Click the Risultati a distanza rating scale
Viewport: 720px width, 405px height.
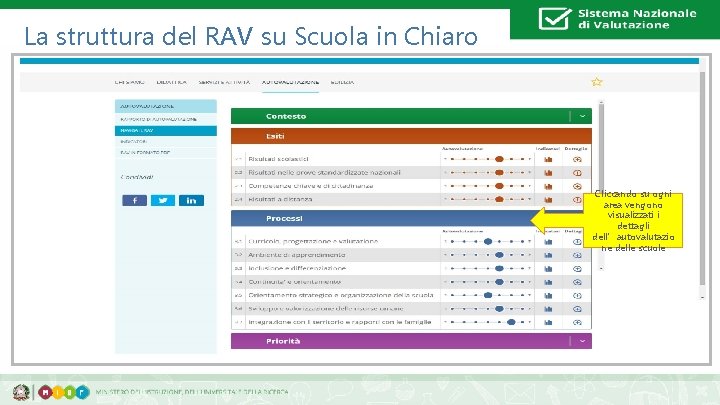[x=487, y=199]
